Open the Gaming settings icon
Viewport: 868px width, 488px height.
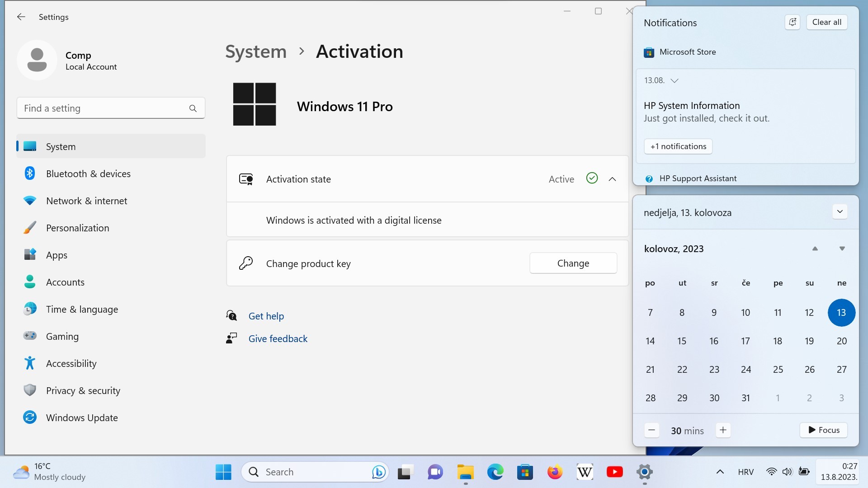pos(30,336)
